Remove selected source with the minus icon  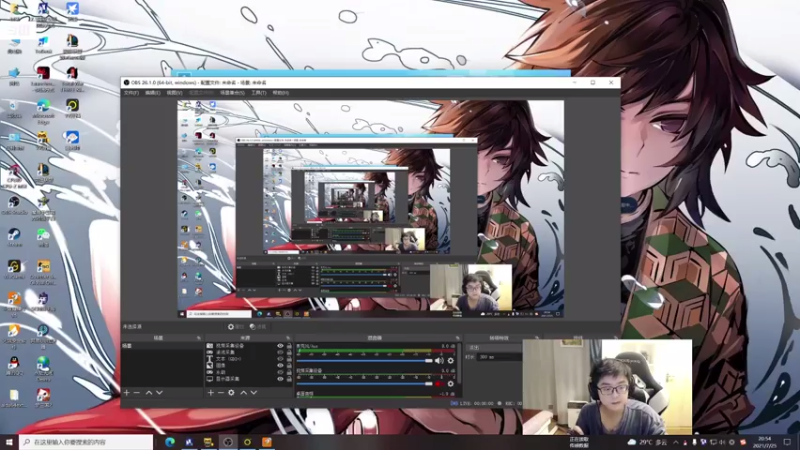click(221, 393)
